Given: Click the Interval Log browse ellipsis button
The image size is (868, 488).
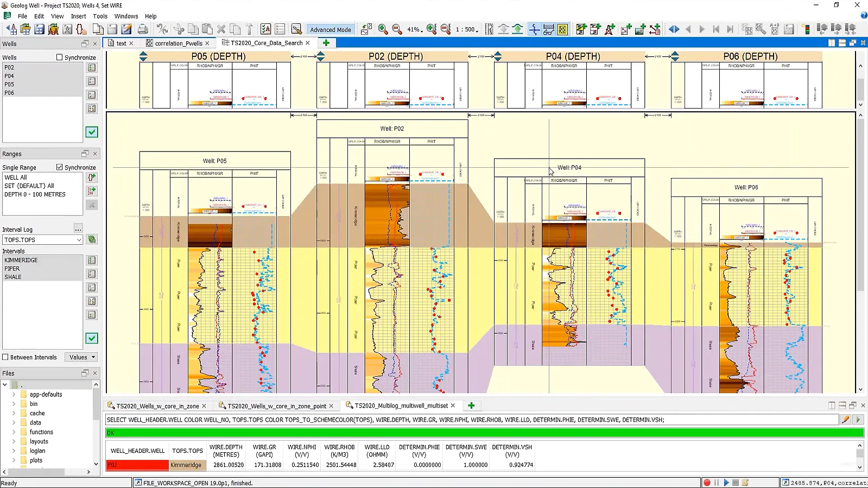Looking at the screenshot, I should click(78, 229).
